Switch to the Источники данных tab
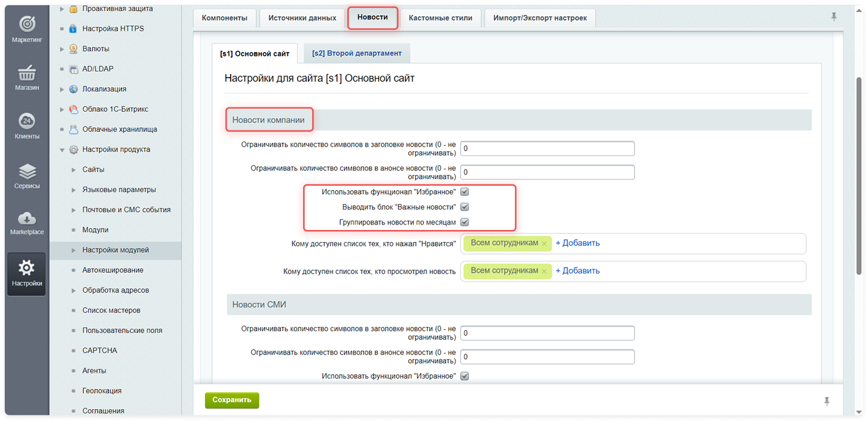The width and height of the screenshot is (868, 422). pos(302,18)
